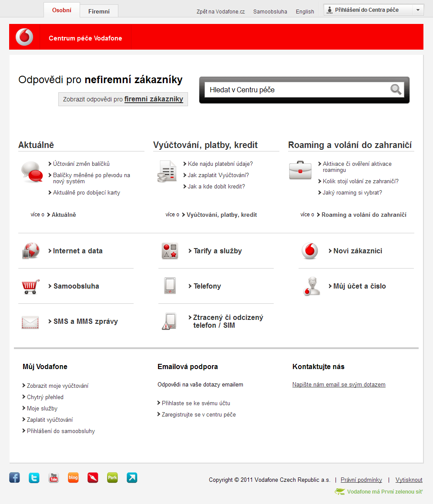The image size is (433, 504).
Task: Click the speech bubbles icon under Aktuálně
Action: coord(32,172)
